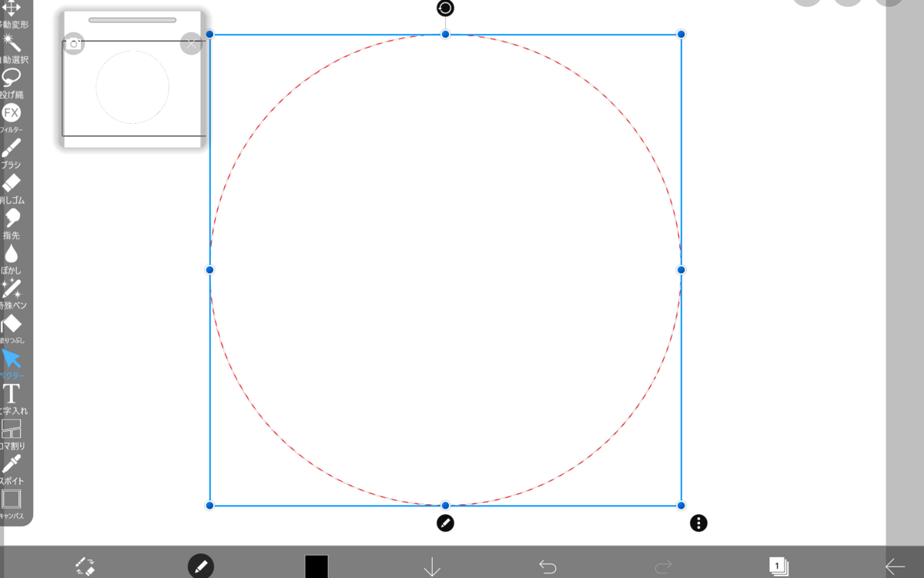Click the rotation handle above the shape
The image size is (924, 578).
coord(445,8)
